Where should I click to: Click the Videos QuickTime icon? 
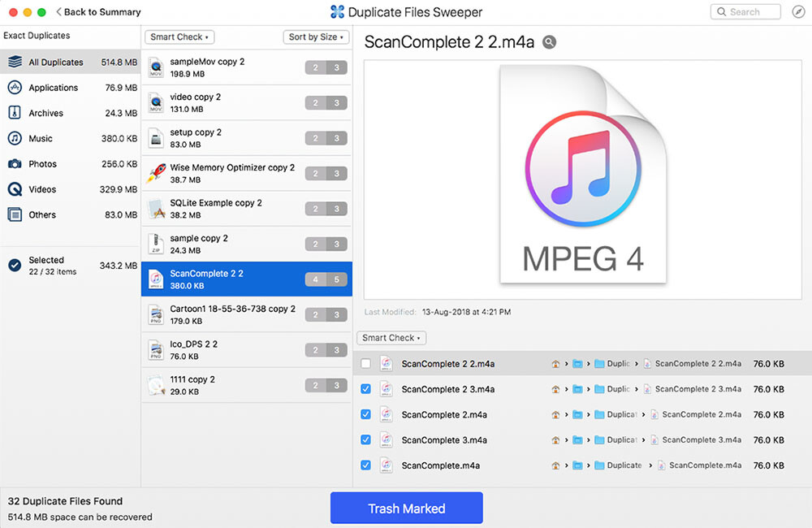click(x=15, y=189)
